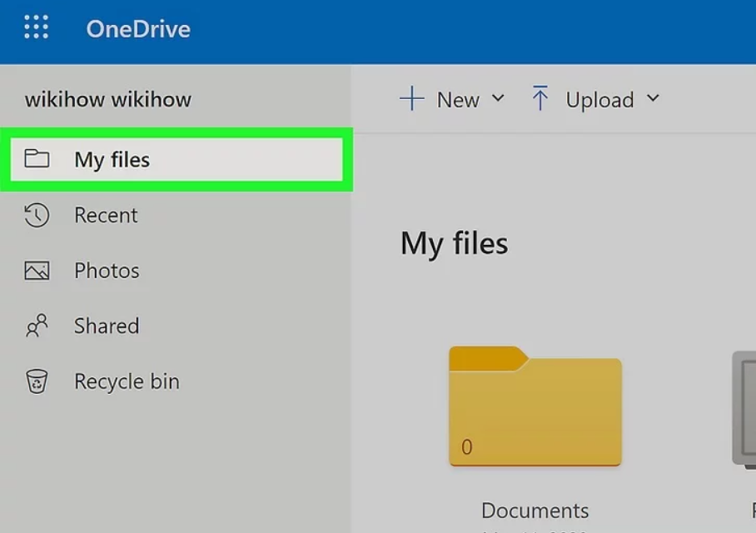Open My files in the navigation pane
Image resolution: width=756 pixels, height=533 pixels.
[x=177, y=159]
